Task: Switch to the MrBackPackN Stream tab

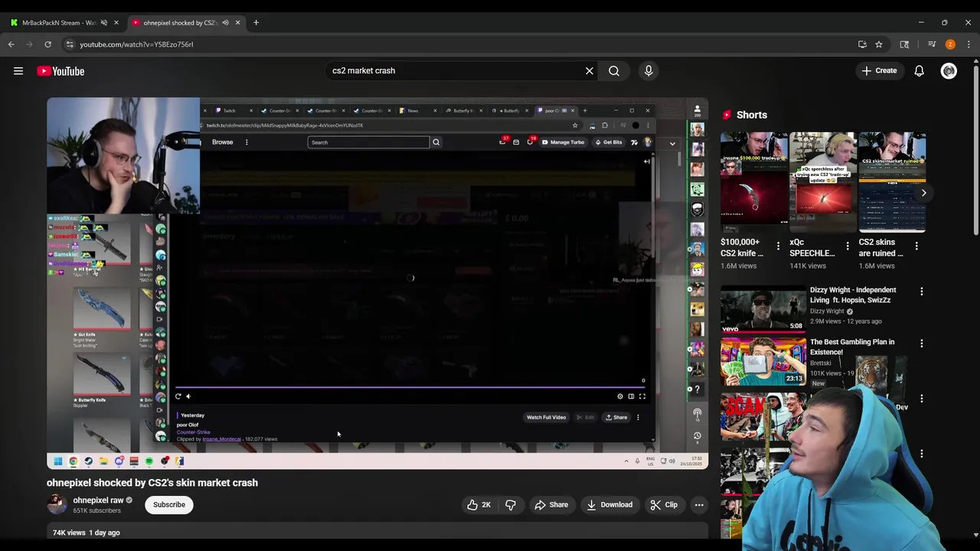Action: [58, 23]
